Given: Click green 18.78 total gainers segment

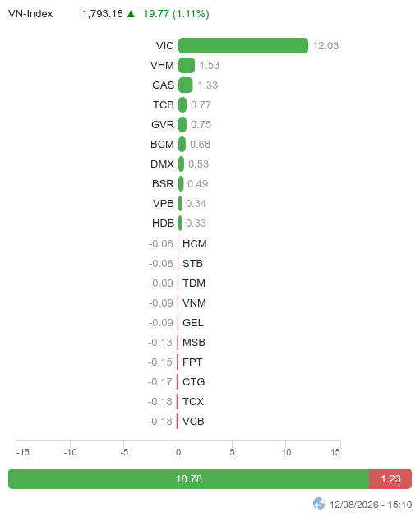Looking at the screenshot, I should coord(188,478).
